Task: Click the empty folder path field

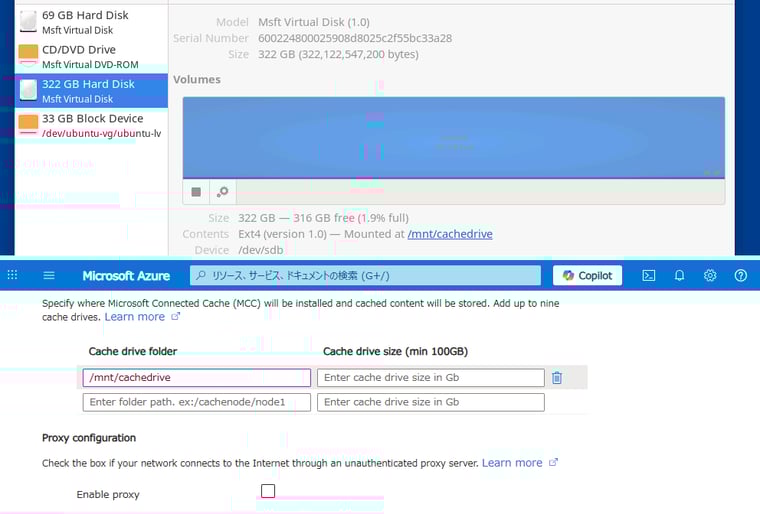Action: 197,402
